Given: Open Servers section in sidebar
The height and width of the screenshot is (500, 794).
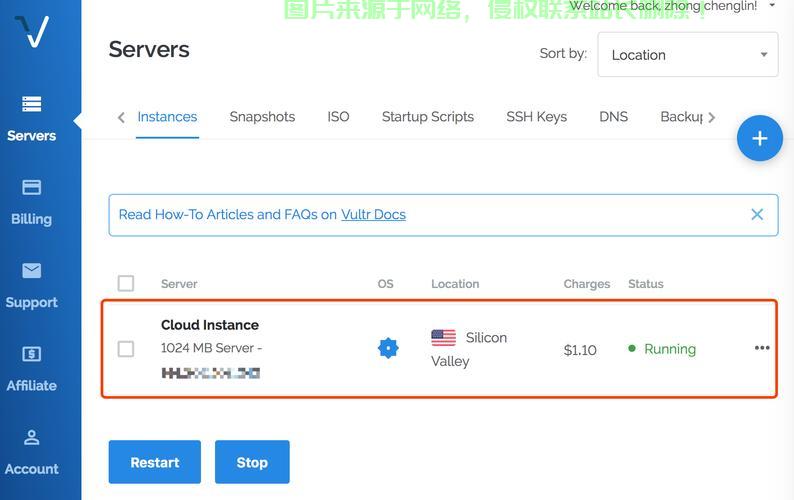Looking at the screenshot, I should click(x=31, y=118).
